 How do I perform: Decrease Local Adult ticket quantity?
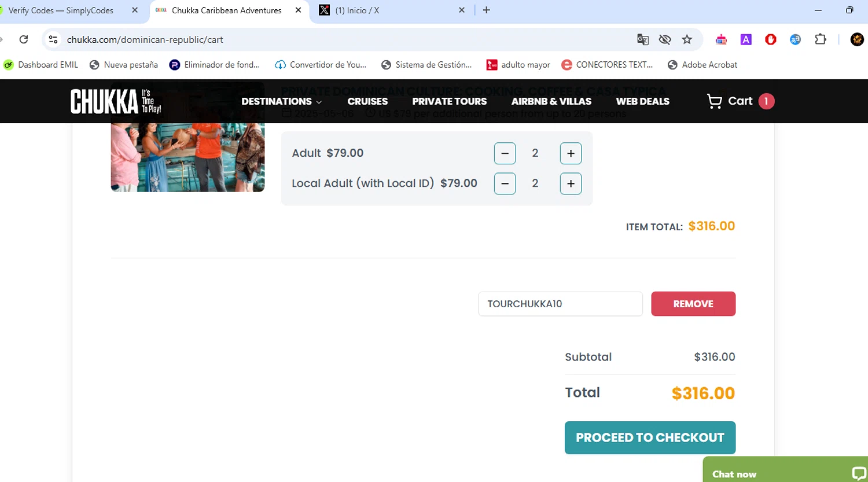coord(505,183)
